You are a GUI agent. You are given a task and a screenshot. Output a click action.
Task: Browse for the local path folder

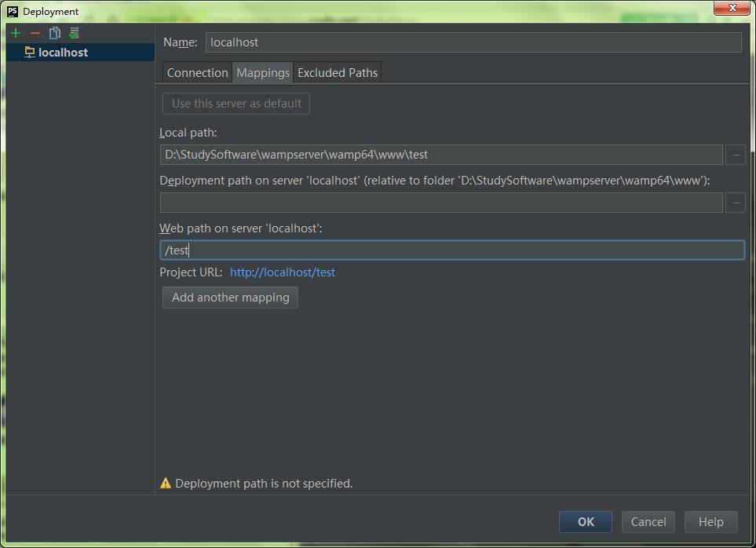(x=736, y=155)
